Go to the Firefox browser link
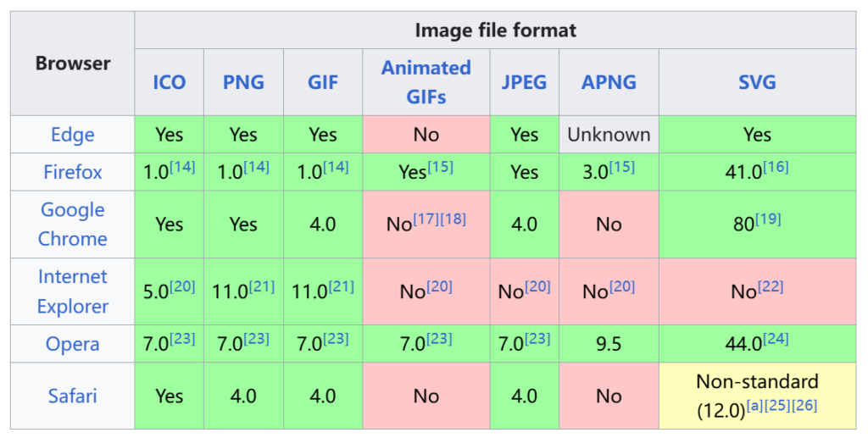The width and height of the screenshot is (868, 438). (x=73, y=172)
